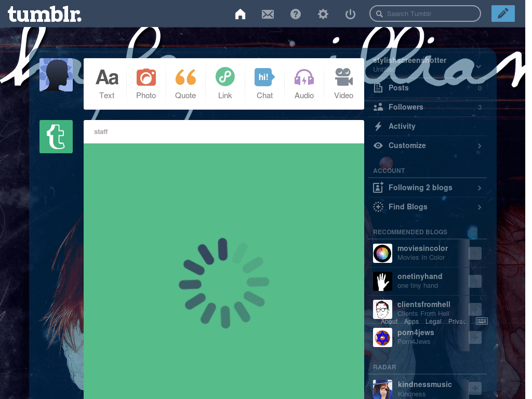Click the loading green staff post
532x399 pixels.
tap(224, 271)
